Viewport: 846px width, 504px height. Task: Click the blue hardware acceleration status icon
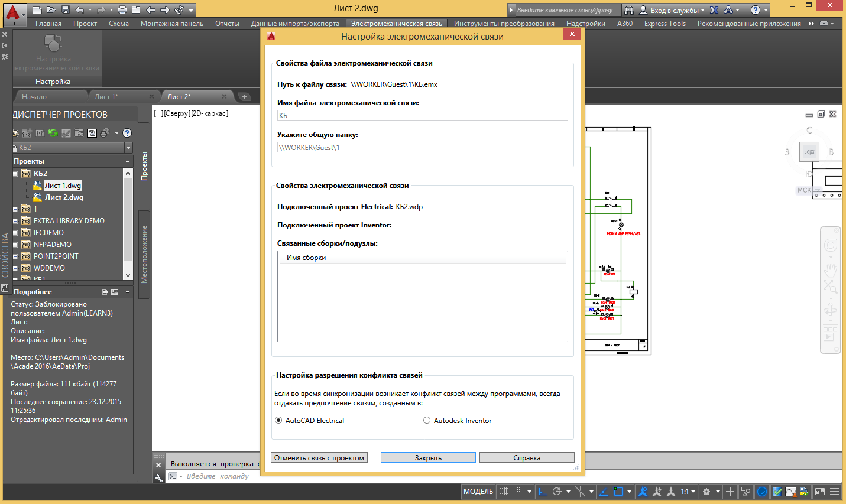pyautogui.click(x=762, y=492)
